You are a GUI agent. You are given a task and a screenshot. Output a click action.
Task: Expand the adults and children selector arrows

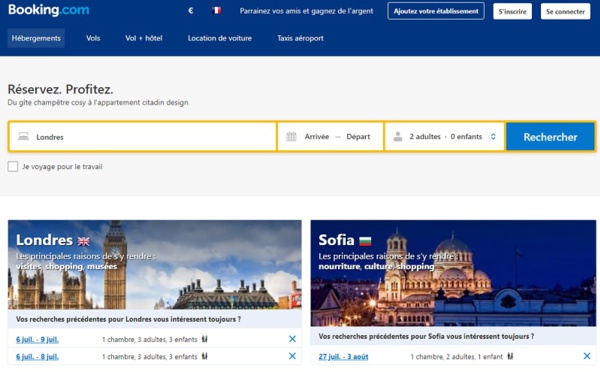pyautogui.click(x=493, y=137)
